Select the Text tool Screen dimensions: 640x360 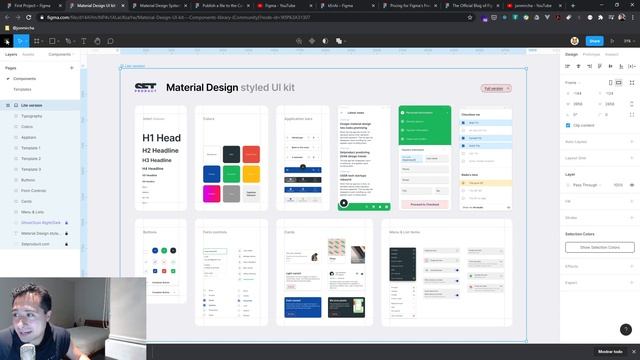pos(84,41)
